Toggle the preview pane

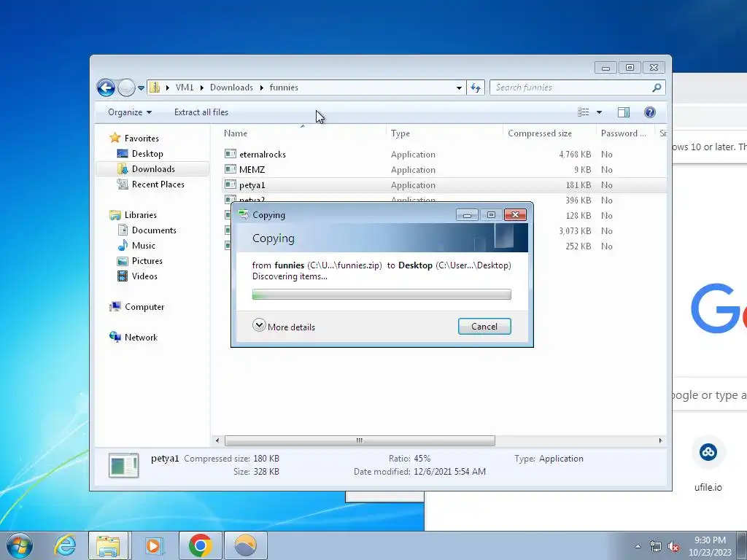(624, 112)
